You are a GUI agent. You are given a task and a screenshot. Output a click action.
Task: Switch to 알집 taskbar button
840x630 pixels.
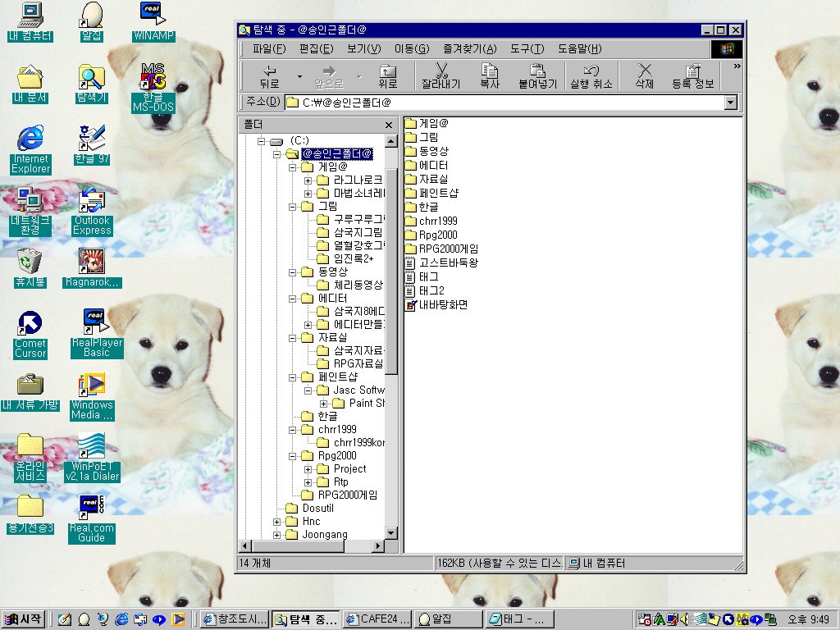(449, 619)
